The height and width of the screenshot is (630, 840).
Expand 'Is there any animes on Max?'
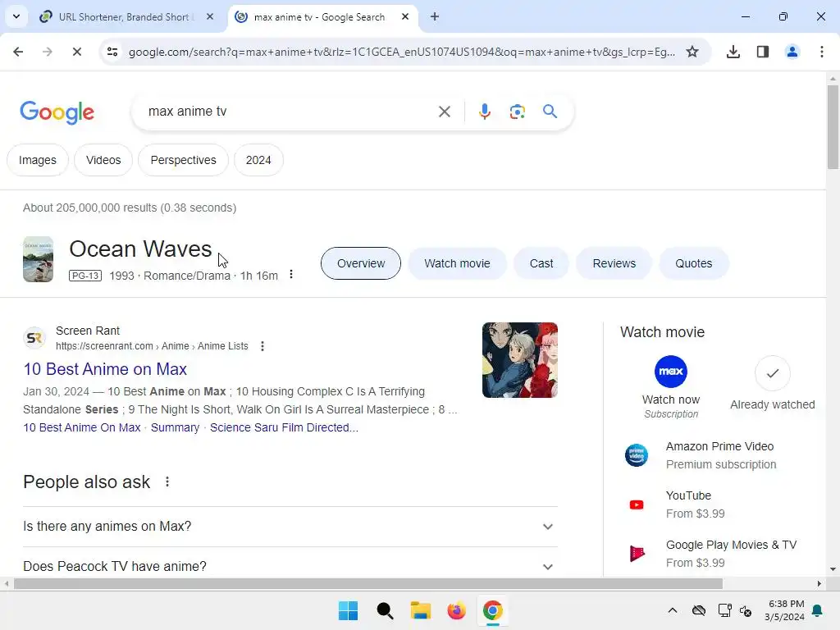click(290, 527)
